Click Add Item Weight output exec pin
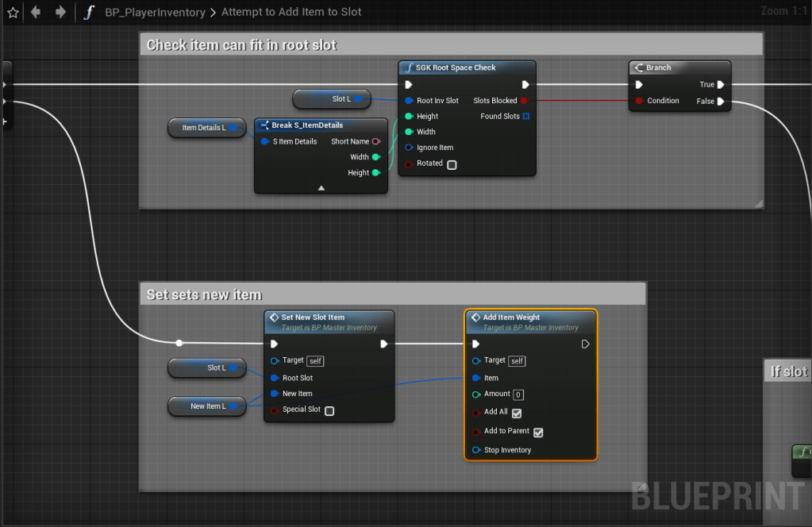 coord(585,344)
